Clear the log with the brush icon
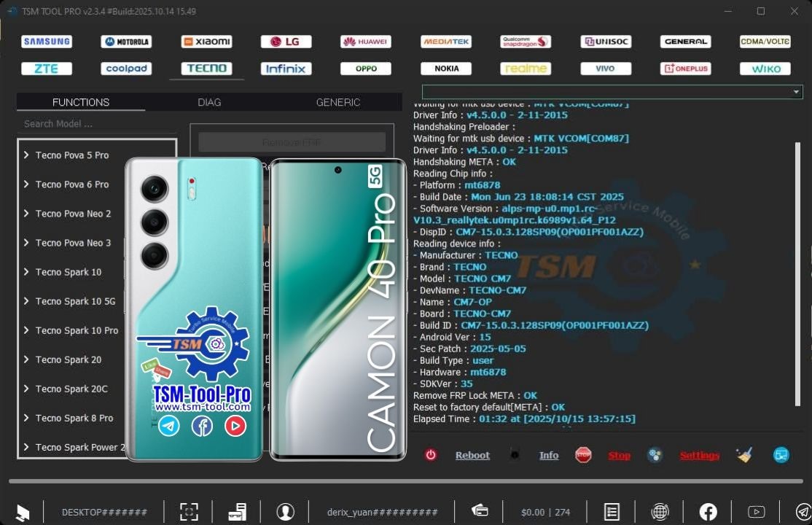Viewport: 812px width, 525px height. click(x=744, y=454)
